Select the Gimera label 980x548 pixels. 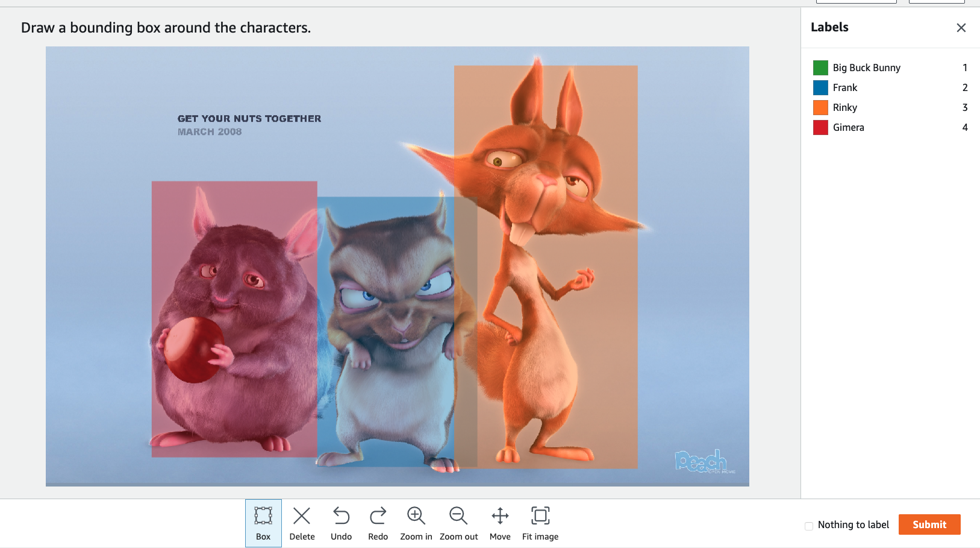pos(848,127)
